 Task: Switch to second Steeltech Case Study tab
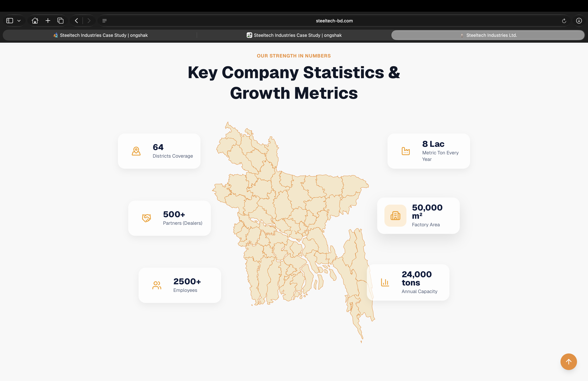[294, 35]
